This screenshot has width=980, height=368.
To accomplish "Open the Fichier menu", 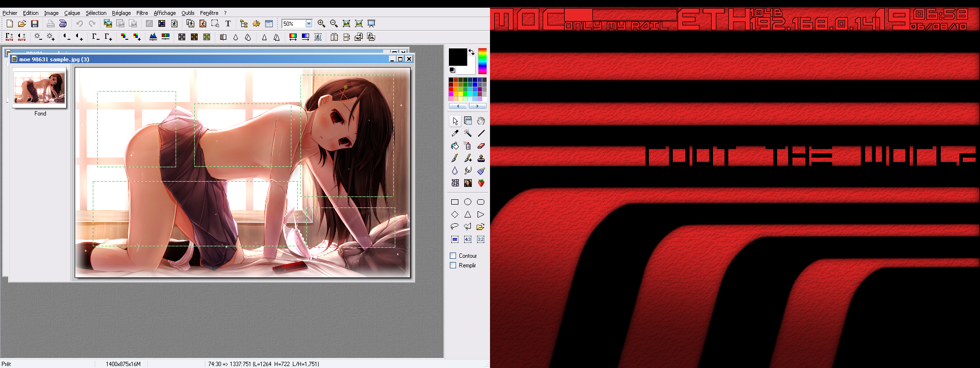I will click(x=10, y=13).
